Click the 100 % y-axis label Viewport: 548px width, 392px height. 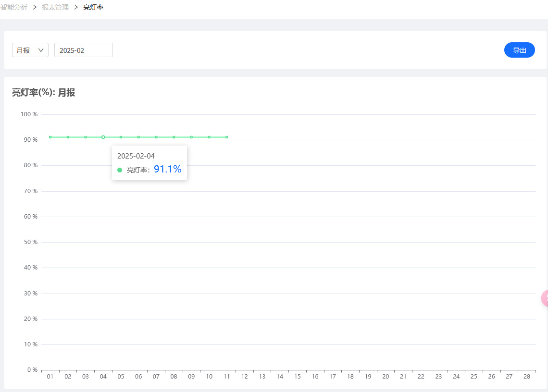pos(29,114)
